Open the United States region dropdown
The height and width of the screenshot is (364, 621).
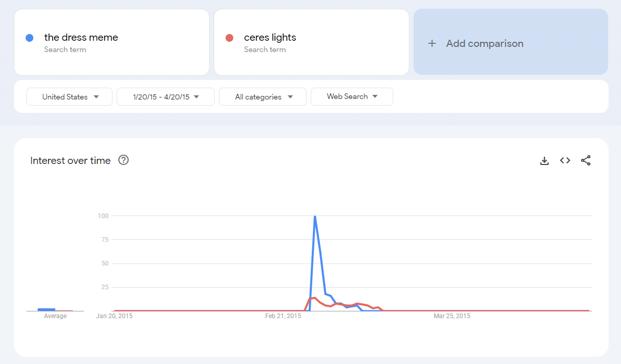point(69,97)
